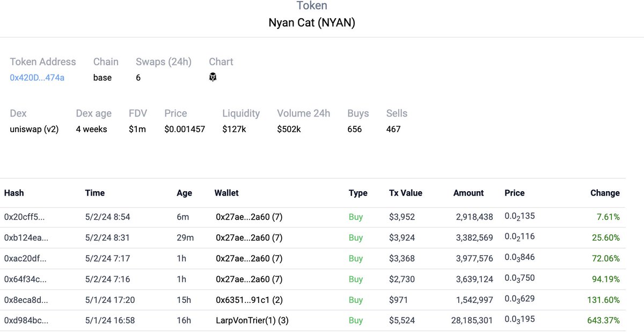Click the Buy type in 0x8eca8d row
This screenshot has width=644, height=333.
coord(356,300)
